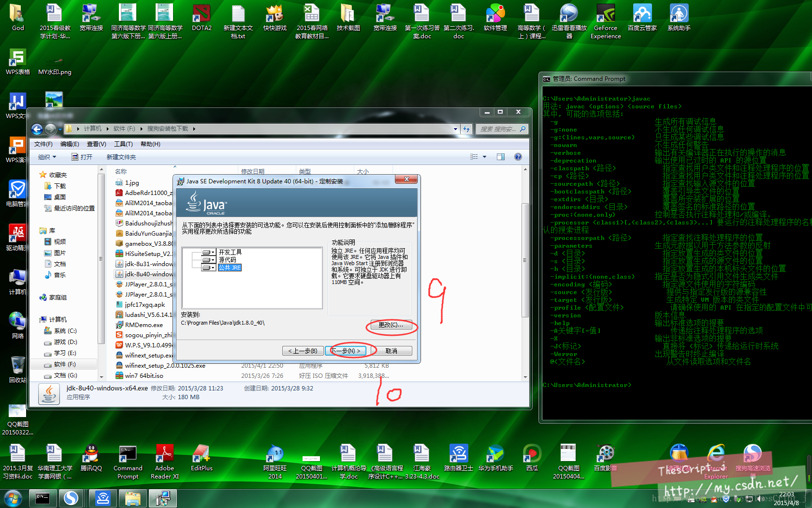This screenshot has height=508, width=812.
Task: Toggle the Explorer preview pane
Action: [501, 157]
